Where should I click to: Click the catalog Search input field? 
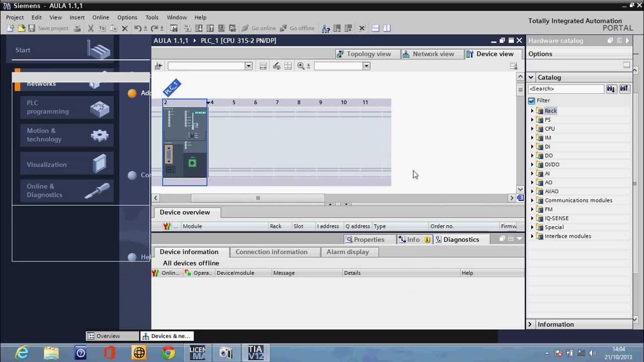(566, 89)
